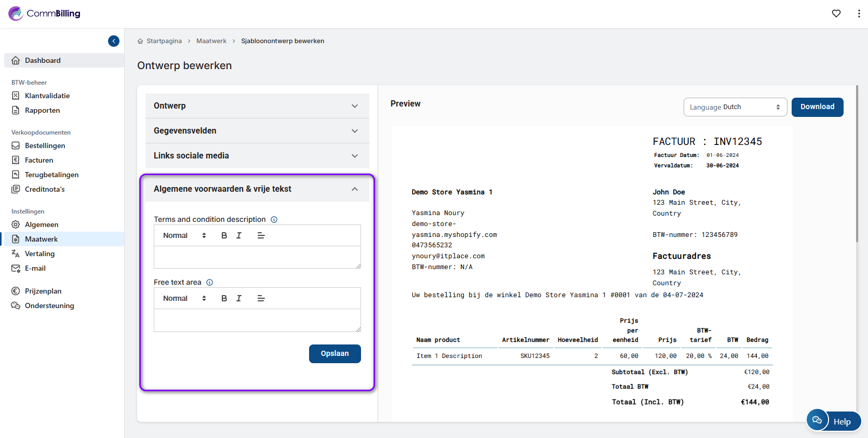
Task: Click into the Free text area input
Action: (x=257, y=320)
